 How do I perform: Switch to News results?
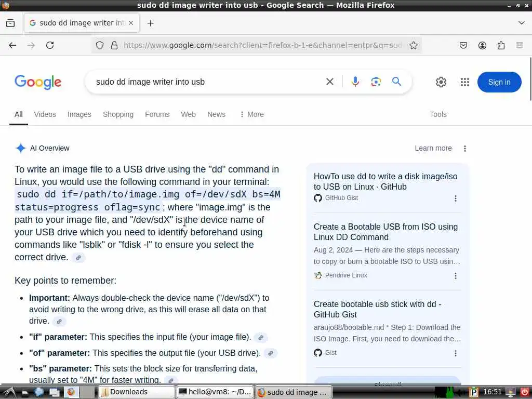(x=217, y=114)
